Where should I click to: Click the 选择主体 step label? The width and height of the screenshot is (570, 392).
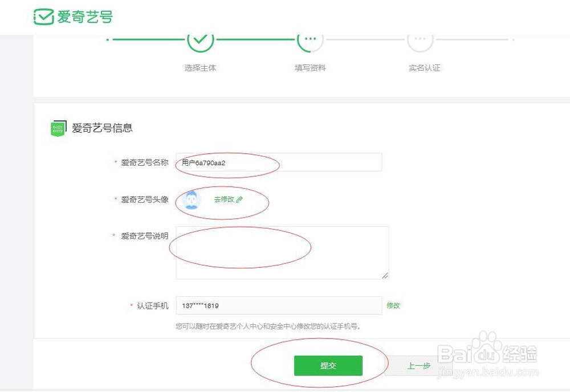[200, 68]
